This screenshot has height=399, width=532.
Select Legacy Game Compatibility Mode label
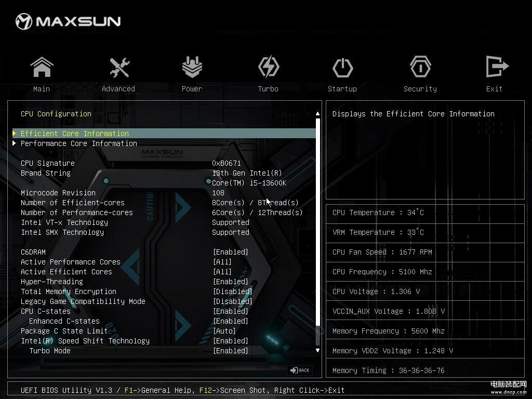click(x=83, y=301)
